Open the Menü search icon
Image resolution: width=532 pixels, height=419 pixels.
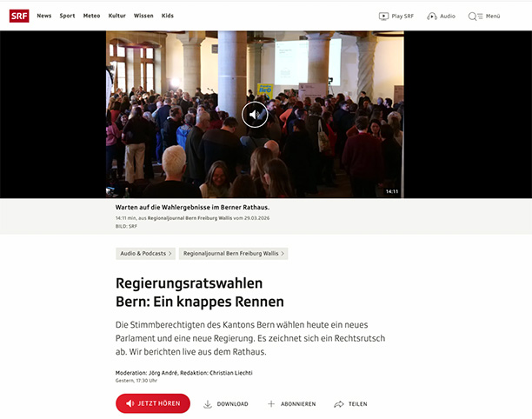[475, 16]
